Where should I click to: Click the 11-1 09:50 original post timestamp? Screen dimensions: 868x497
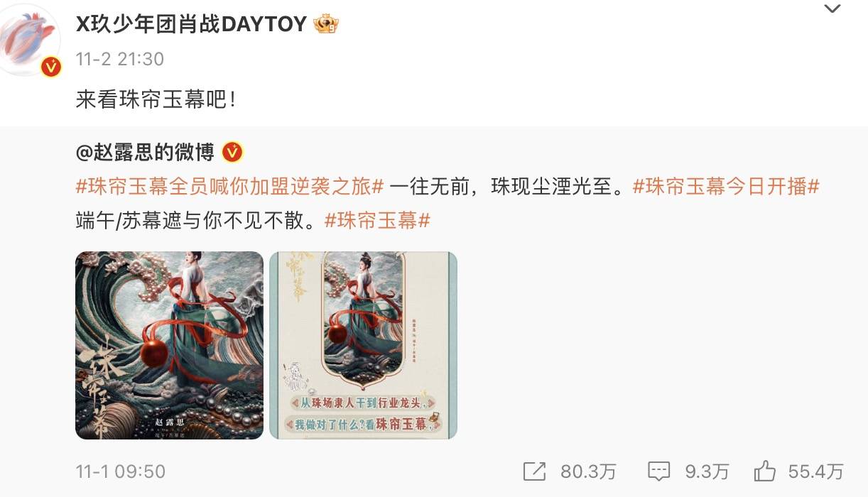tap(121, 471)
